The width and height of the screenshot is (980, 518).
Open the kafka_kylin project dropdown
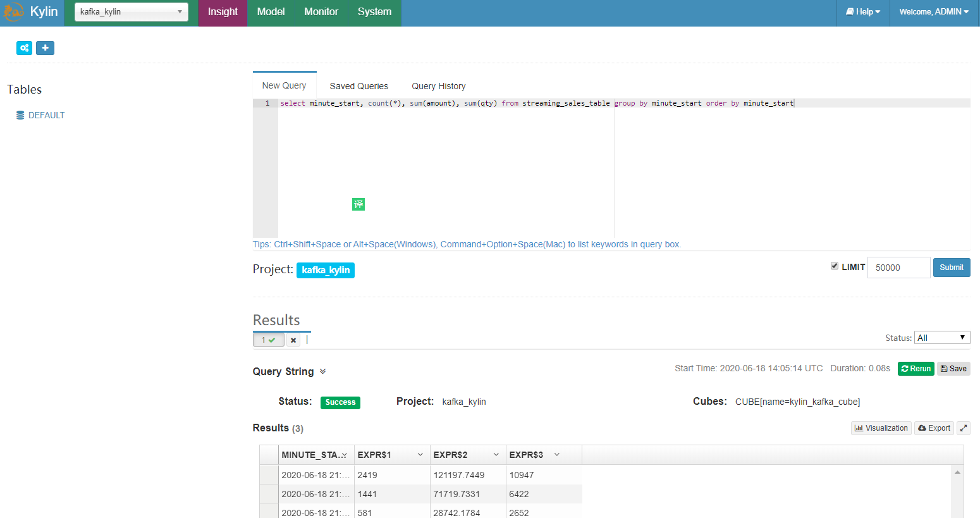[x=132, y=12]
